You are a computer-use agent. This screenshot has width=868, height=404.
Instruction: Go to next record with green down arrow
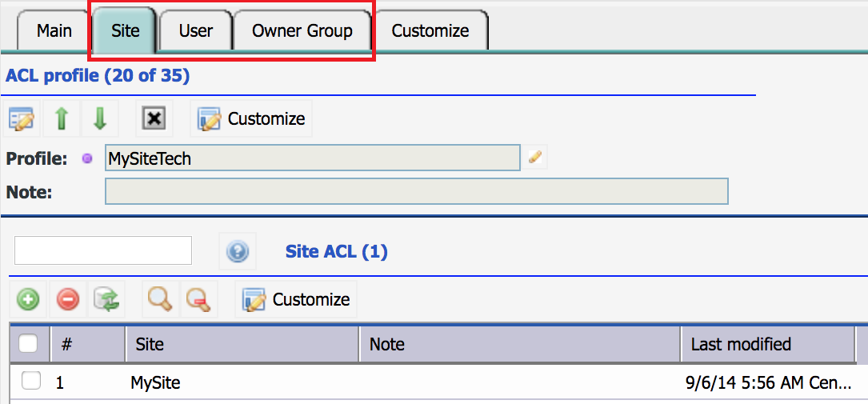[100, 118]
